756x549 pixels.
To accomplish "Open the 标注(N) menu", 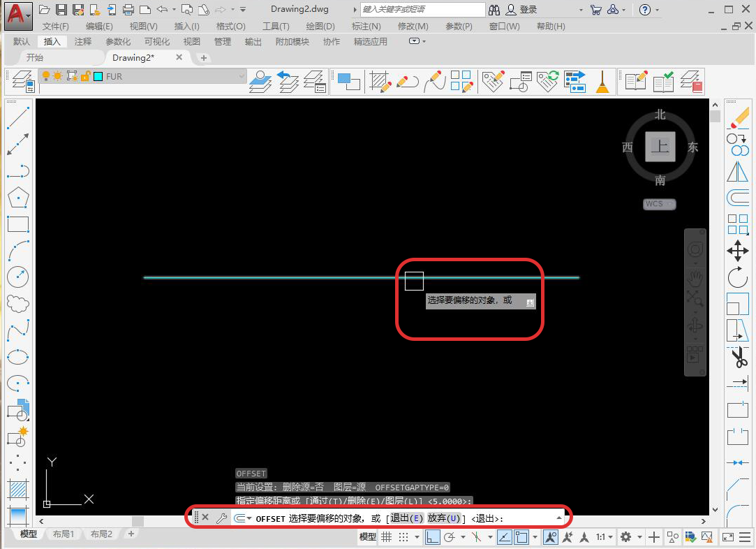I will [x=366, y=26].
